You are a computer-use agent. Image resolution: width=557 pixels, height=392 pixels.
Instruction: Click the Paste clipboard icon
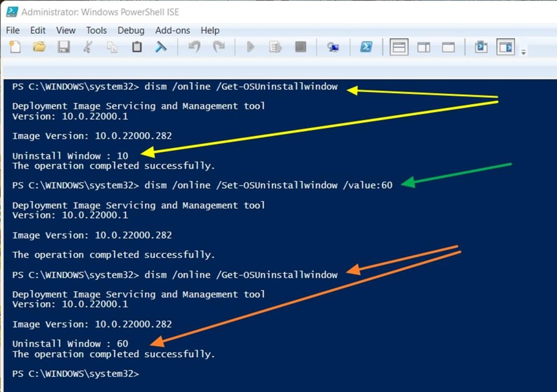137,47
